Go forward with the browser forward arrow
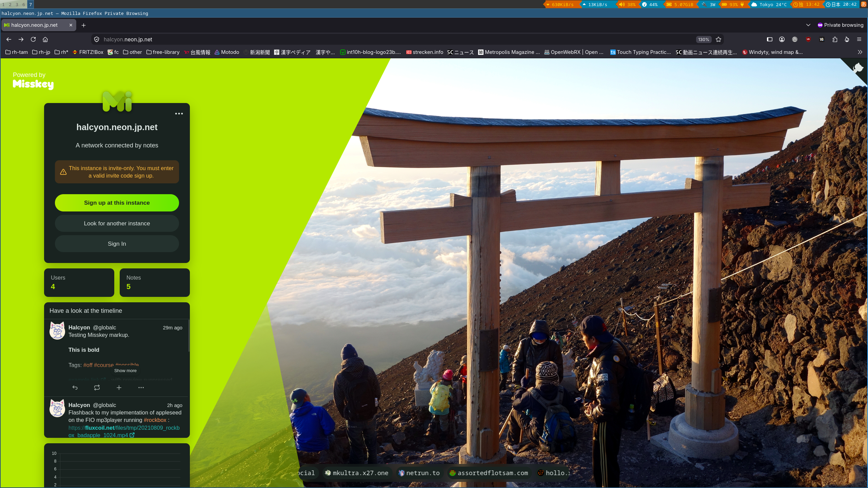Screen dimensions: 868x488 (x=21, y=39)
